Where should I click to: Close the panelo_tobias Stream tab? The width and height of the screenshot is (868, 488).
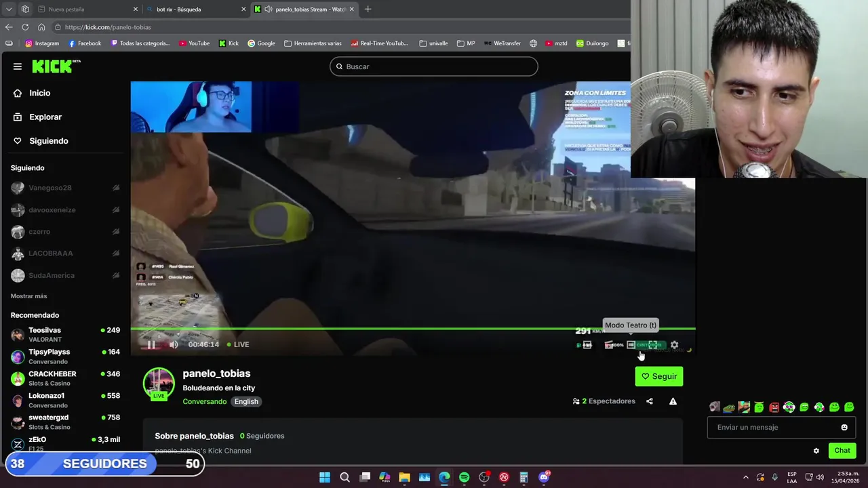pos(351,9)
